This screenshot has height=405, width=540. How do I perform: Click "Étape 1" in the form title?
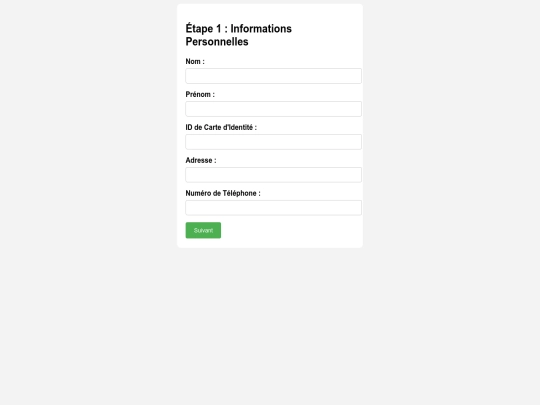tap(204, 28)
